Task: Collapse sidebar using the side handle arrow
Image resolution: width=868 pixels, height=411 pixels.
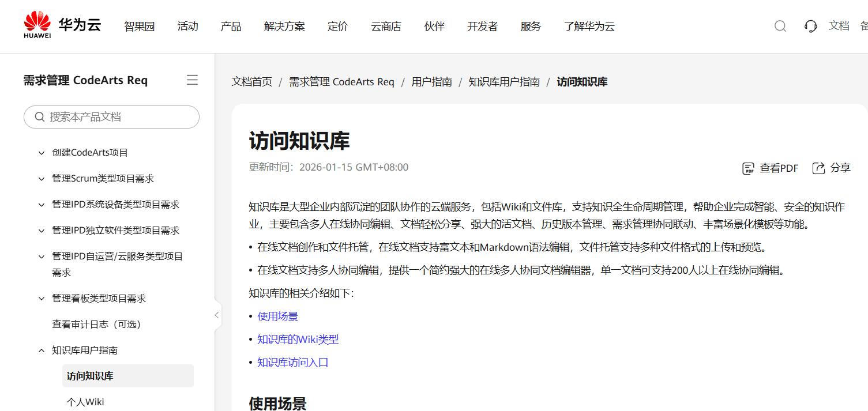Action: tap(217, 315)
